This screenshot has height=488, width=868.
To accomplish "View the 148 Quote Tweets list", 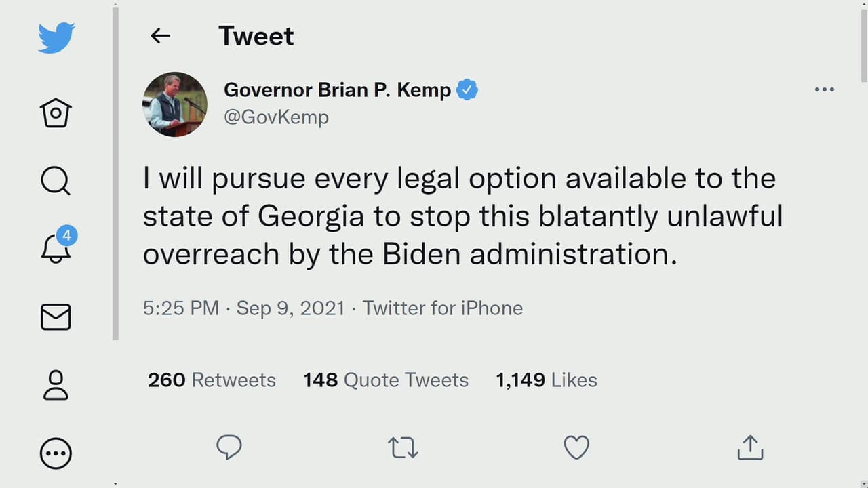I will [x=386, y=380].
